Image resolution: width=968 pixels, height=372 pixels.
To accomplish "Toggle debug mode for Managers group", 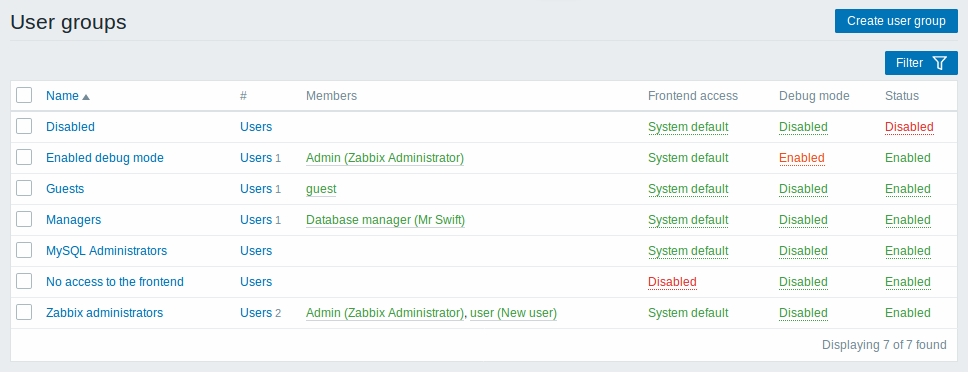I will pyautogui.click(x=803, y=220).
